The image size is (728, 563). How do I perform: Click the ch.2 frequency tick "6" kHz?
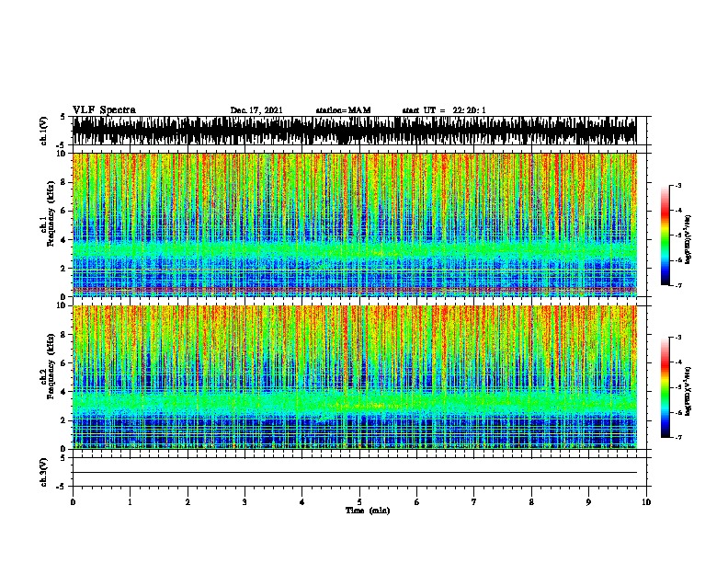[63, 362]
